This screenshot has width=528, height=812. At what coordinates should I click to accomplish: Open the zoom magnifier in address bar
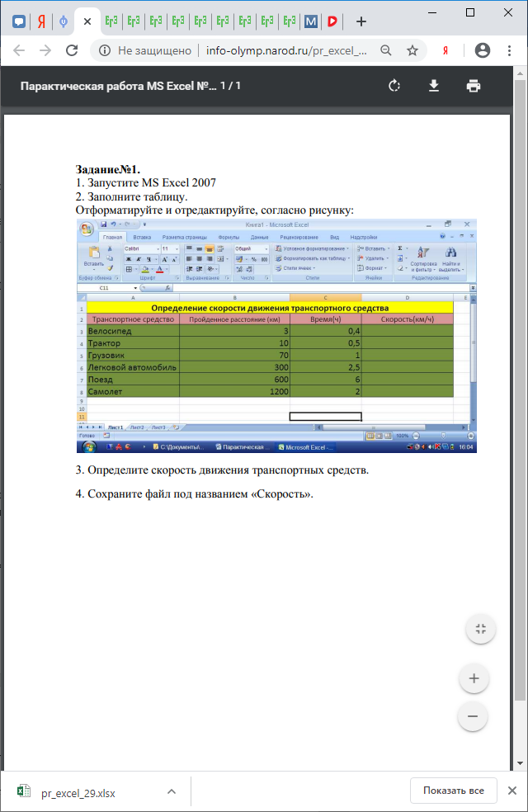point(385,50)
